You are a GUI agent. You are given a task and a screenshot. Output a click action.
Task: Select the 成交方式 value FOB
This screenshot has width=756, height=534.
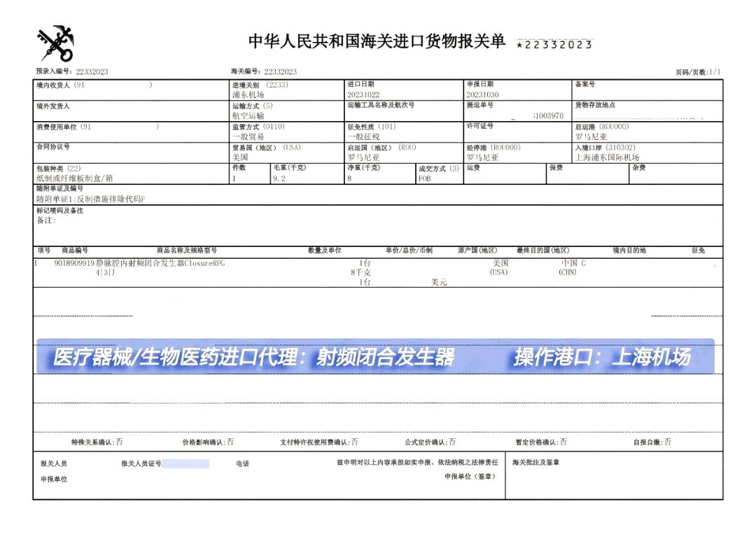click(x=424, y=179)
